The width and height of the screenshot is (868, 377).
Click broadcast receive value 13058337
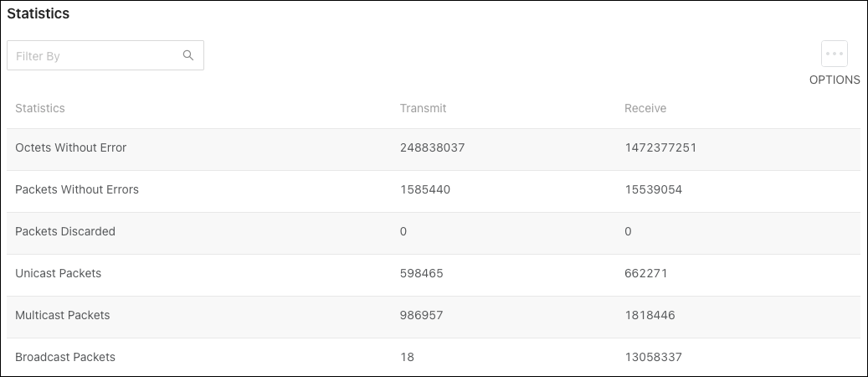click(653, 357)
